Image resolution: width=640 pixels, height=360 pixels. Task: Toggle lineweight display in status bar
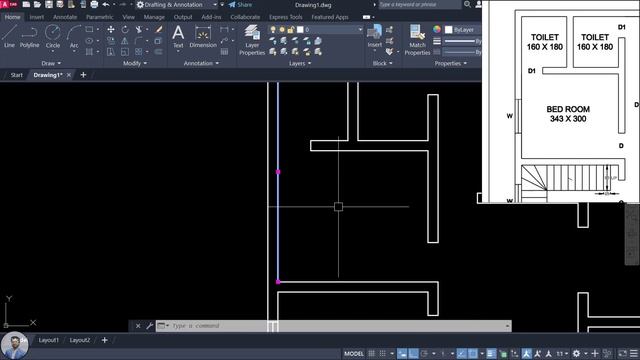(x=491, y=353)
